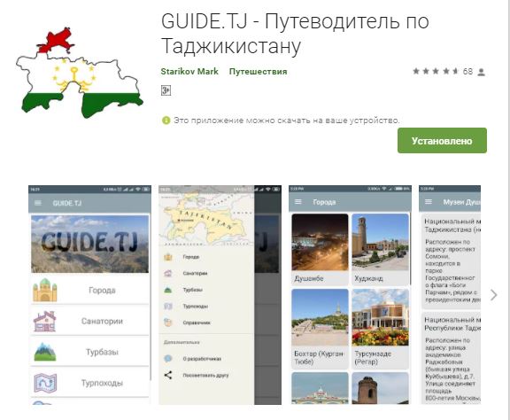The height and width of the screenshot is (420, 510).
Task: Show next screenshots with right chevron arrow
Action: point(494,295)
